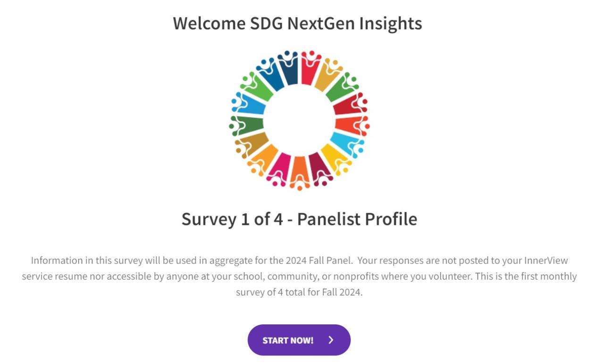Click the lime green figure in the wheel
Screen dimensions: 604x364
[x=256, y=88]
